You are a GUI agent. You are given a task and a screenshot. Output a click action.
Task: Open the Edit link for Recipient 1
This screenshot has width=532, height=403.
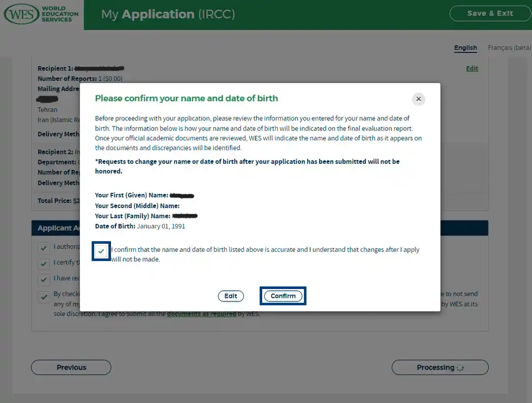[472, 69]
